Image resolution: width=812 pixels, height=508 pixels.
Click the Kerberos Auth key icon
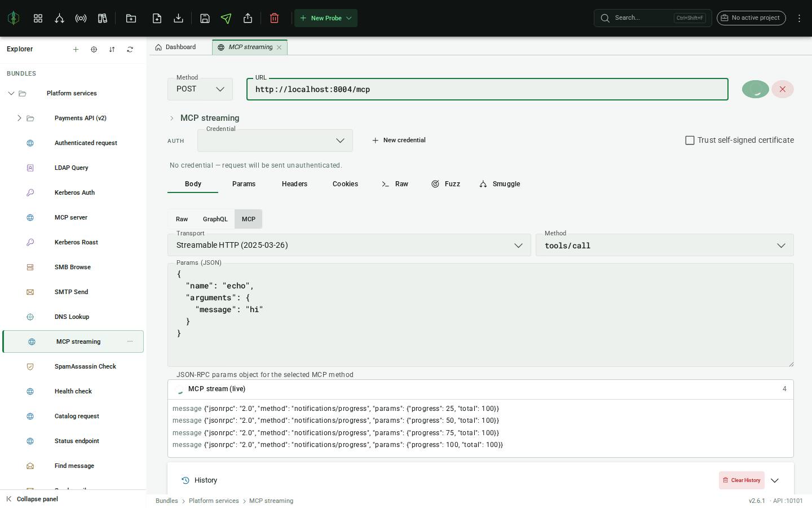coord(30,192)
